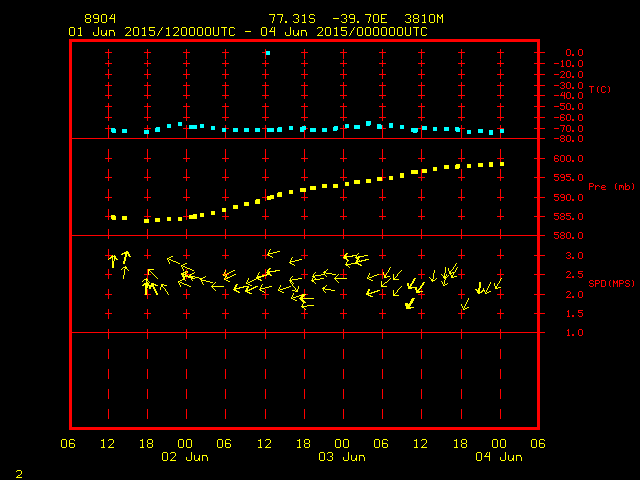The width and height of the screenshot is (640, 480).
Task: Click the 600.0 pressure tick label
Action: click(567, 159)
